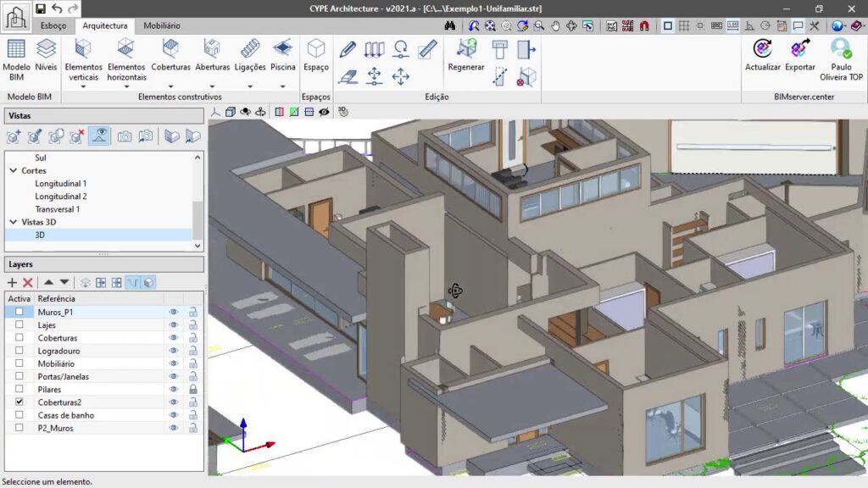Image resolution: width=868 pixels, height=488 pixels.
Task: Open the Elementos verticais dropdown
Action: click(83, 86)
